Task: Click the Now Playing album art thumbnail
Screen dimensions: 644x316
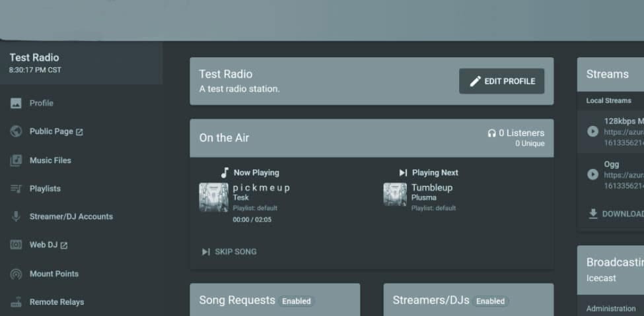Action: pyautogui.click(x=213, y=197)
